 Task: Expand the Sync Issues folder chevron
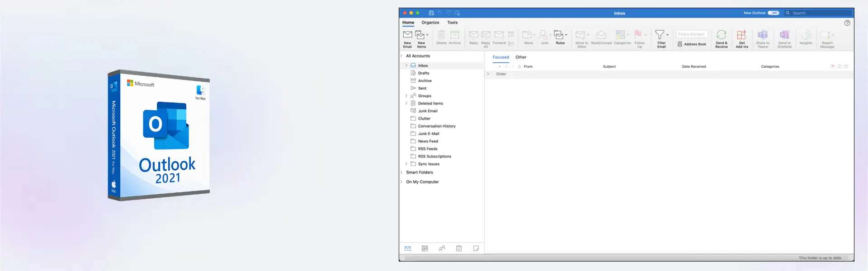[406, 164]
